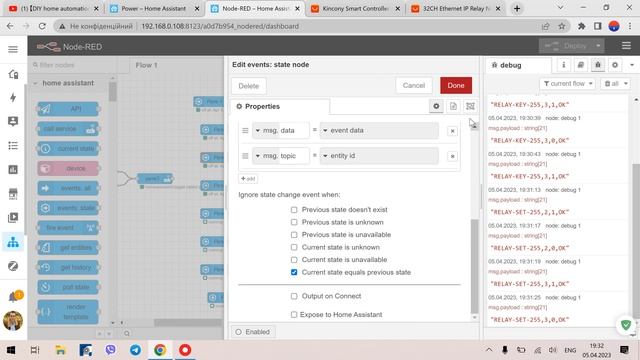This screenshot has width=640, height=360.
Task: Open the info tab icon in sidebar
Action: (564, 65)
